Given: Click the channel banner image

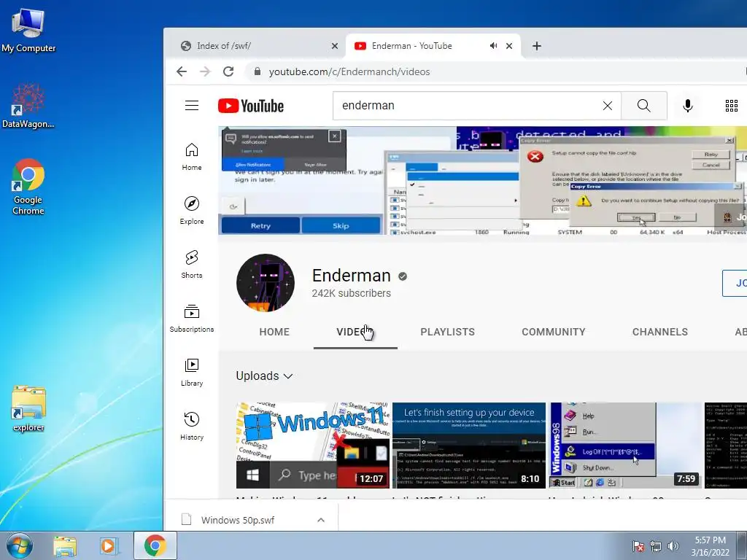Looking at the screenshot, I should pyautogui.click(x=482, y=181).
